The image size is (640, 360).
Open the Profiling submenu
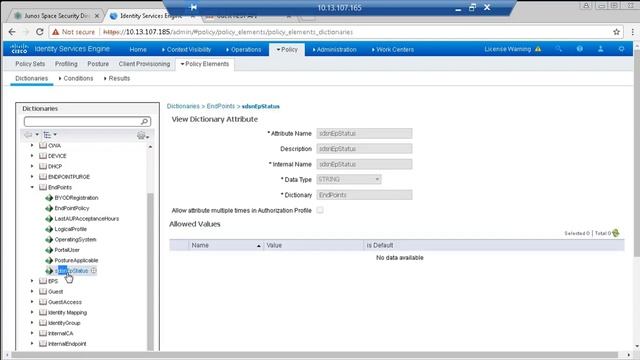66,64
